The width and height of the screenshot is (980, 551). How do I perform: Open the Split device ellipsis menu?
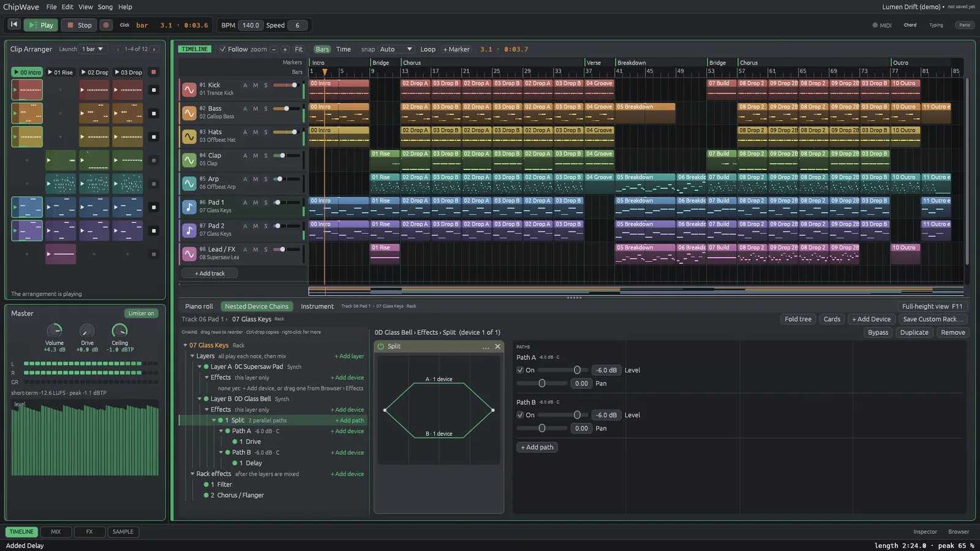point(486,347)
